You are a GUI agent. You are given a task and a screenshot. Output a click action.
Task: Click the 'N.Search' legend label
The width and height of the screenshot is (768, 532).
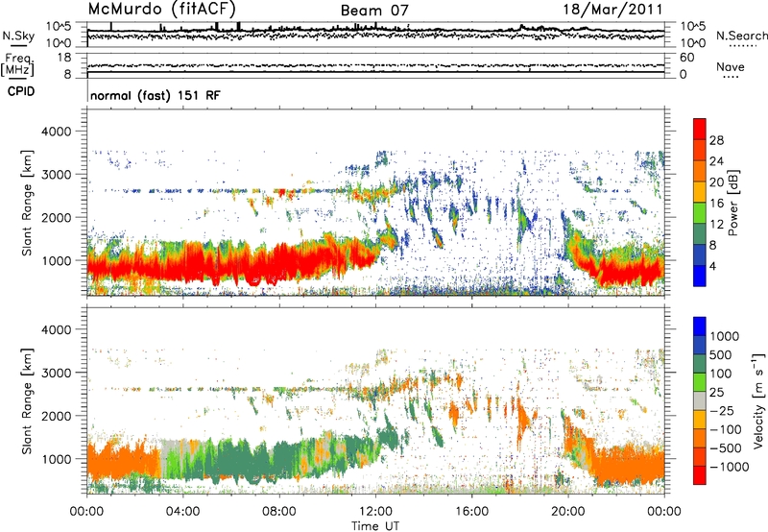coord(741,36)
